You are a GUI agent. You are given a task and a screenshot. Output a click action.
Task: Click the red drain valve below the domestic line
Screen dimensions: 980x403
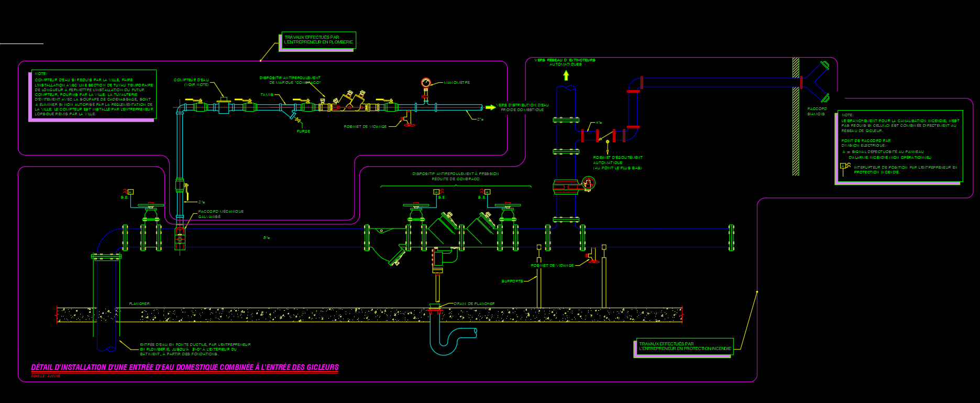408,122
